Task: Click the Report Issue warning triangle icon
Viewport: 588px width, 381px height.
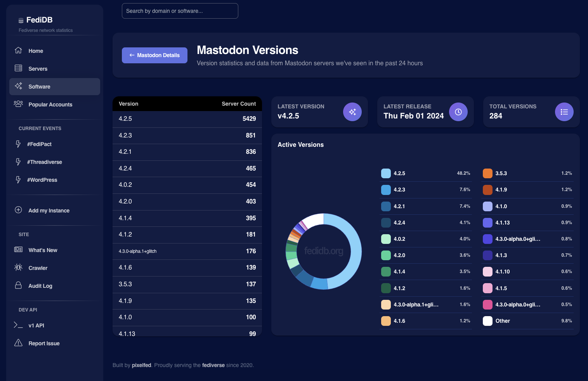Action: tap(18, 343)
